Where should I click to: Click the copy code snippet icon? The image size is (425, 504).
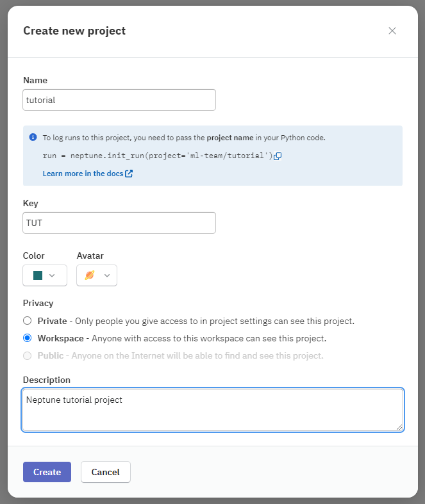coord(278,156)
